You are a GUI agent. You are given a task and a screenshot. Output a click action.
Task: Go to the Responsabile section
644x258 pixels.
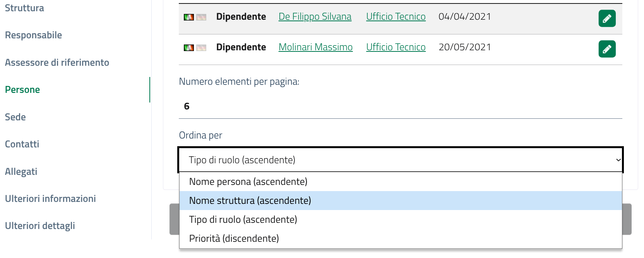tap(33, 35)
